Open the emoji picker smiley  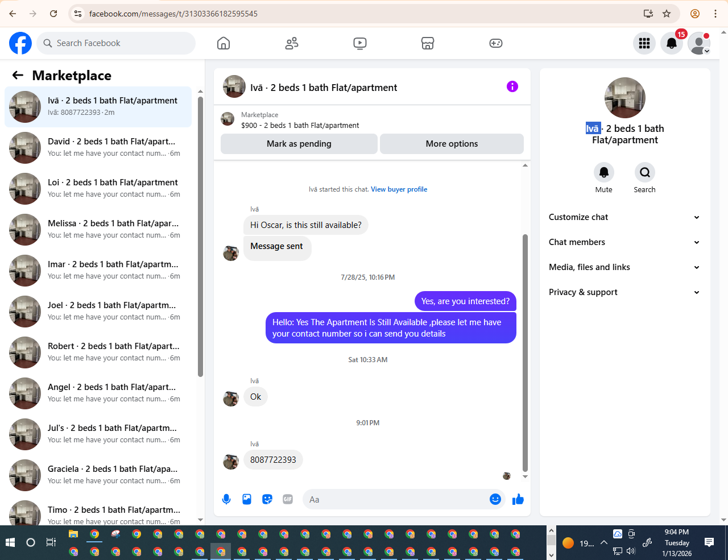point(495,499)
